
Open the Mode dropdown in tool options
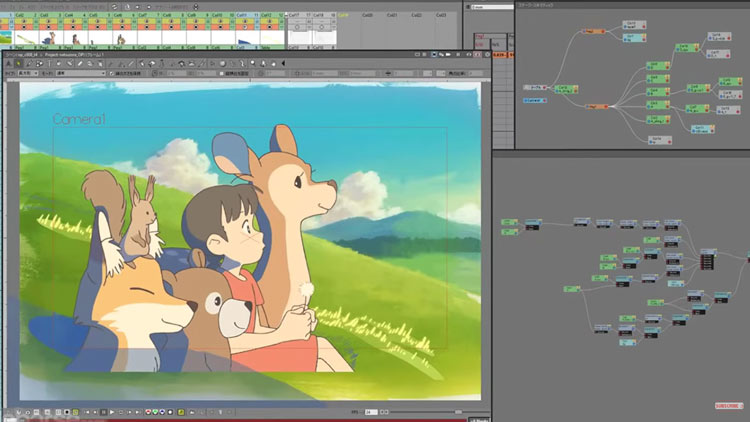click(x=80, y=73)
